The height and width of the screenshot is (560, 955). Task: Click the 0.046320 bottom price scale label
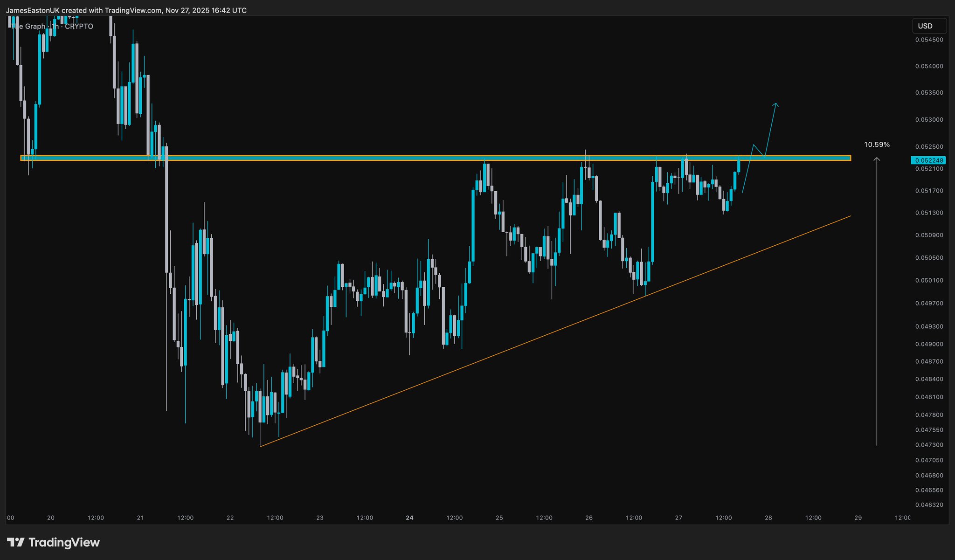tap(929, 505)
